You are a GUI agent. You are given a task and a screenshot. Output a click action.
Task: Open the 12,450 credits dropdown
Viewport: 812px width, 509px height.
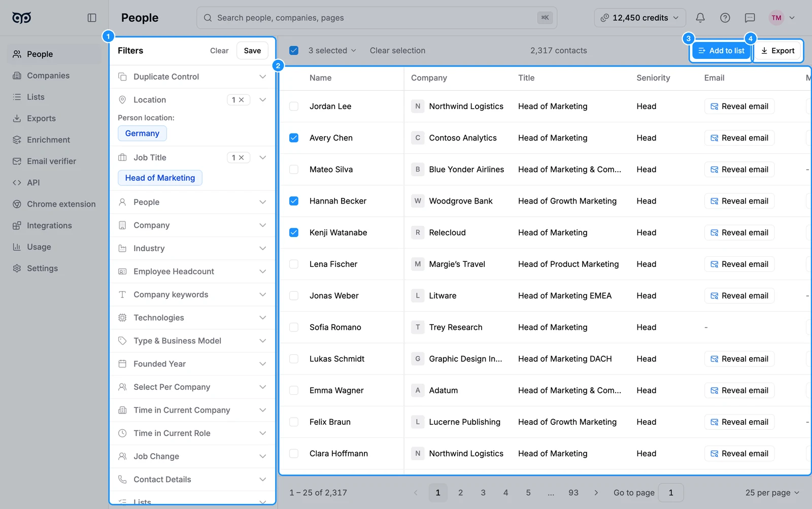[639, 18]
